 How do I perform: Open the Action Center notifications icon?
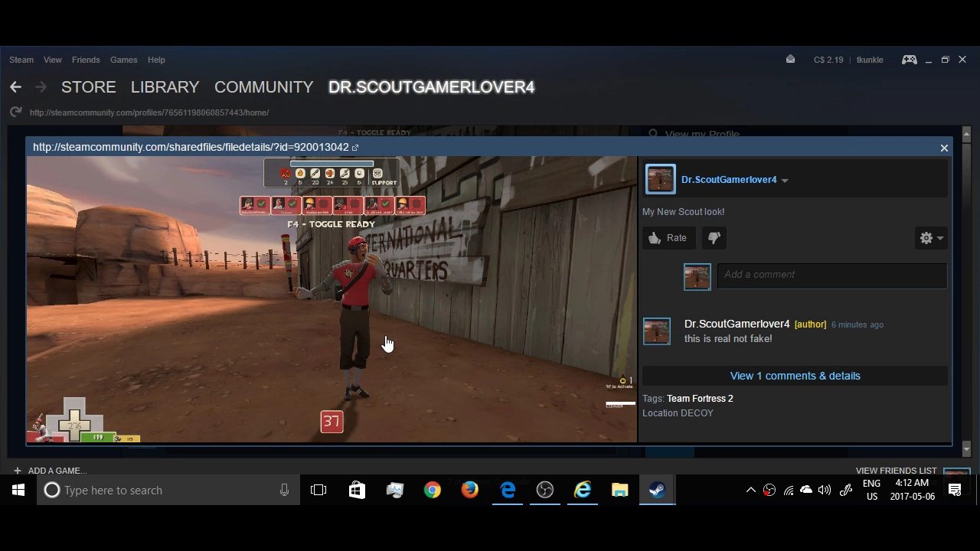[955, 491]
